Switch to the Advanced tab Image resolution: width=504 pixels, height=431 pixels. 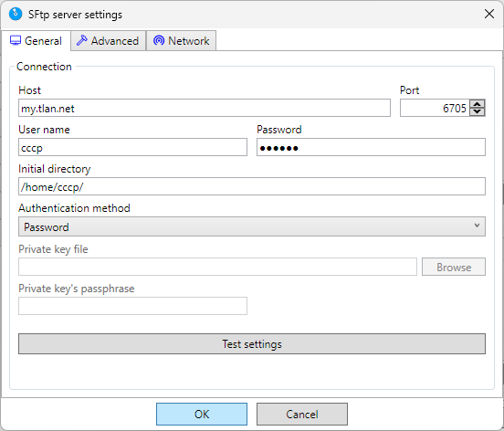click(x=109, y=41)
